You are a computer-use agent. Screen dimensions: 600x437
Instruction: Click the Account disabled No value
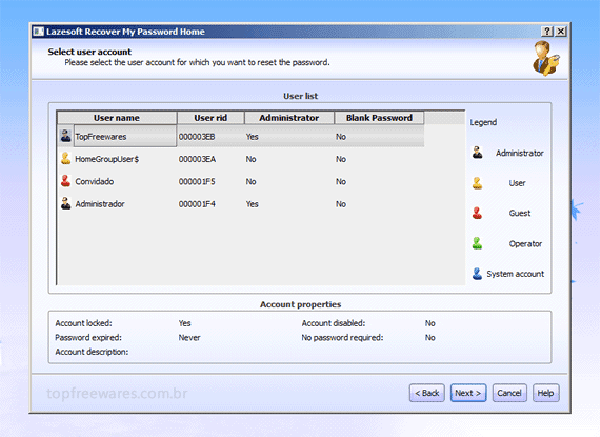tap(430, 323)
